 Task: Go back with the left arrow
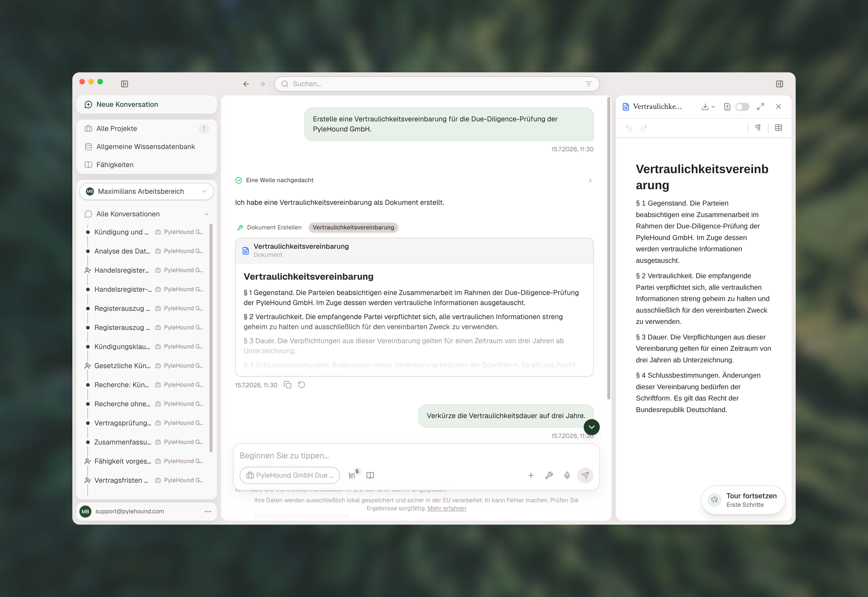point(246,84)
